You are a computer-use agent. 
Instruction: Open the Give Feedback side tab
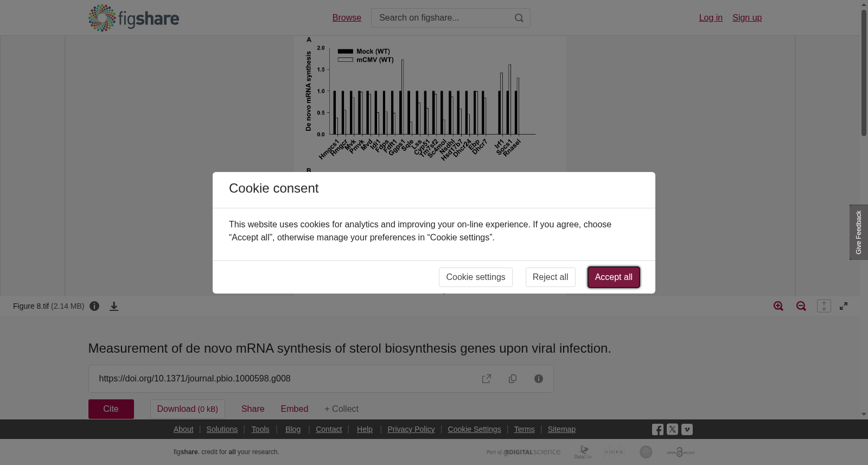(859, 232)
